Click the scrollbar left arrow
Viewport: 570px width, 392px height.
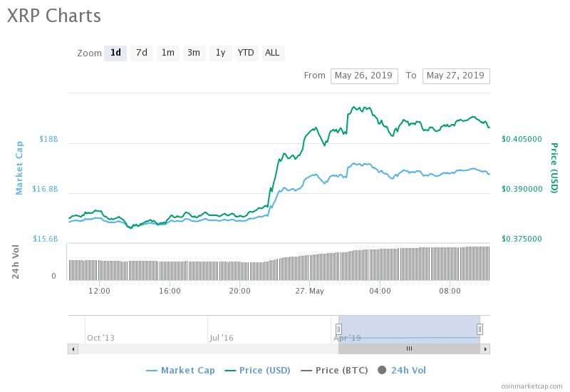pos(73,349)
